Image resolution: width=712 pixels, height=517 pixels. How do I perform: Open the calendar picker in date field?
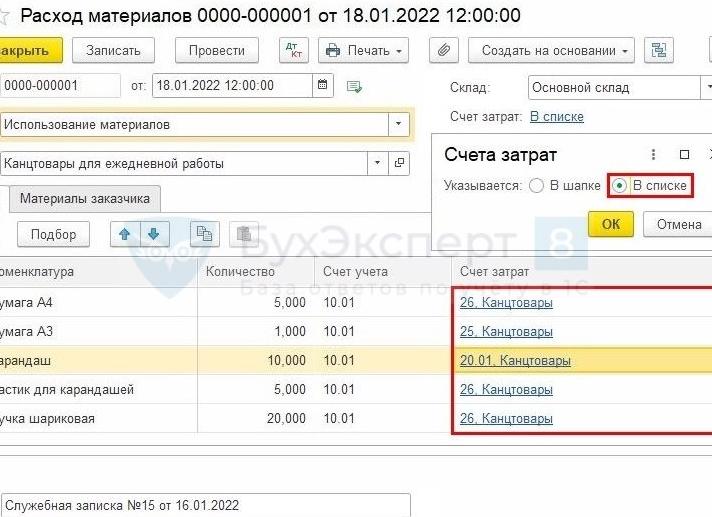tap(322, 85)
